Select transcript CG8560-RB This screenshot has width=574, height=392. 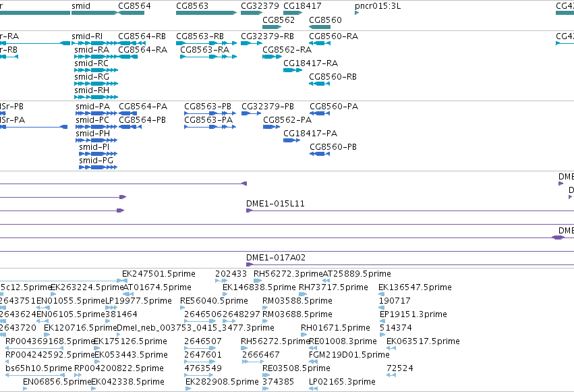(319, 84)
